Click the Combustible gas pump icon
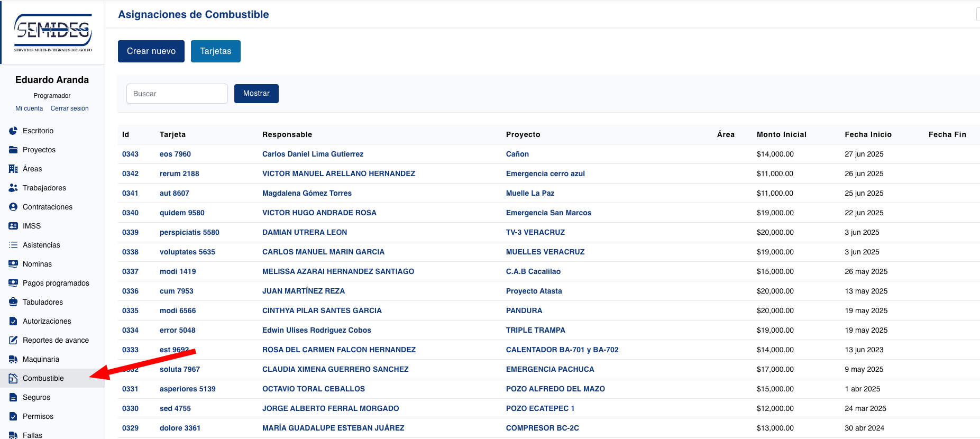Screen dimensions: 980x439 pos(13,378)
